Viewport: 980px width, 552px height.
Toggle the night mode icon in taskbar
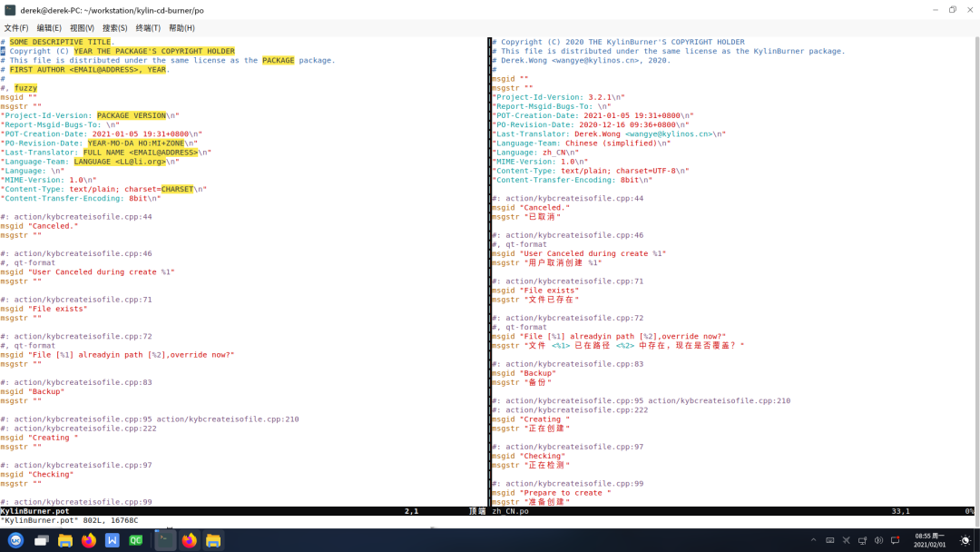965,541
